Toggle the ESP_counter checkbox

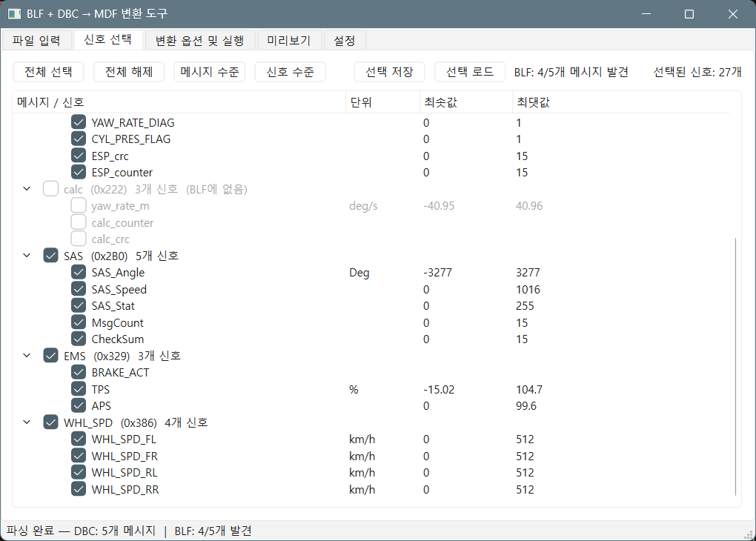[x=79, y=172]
